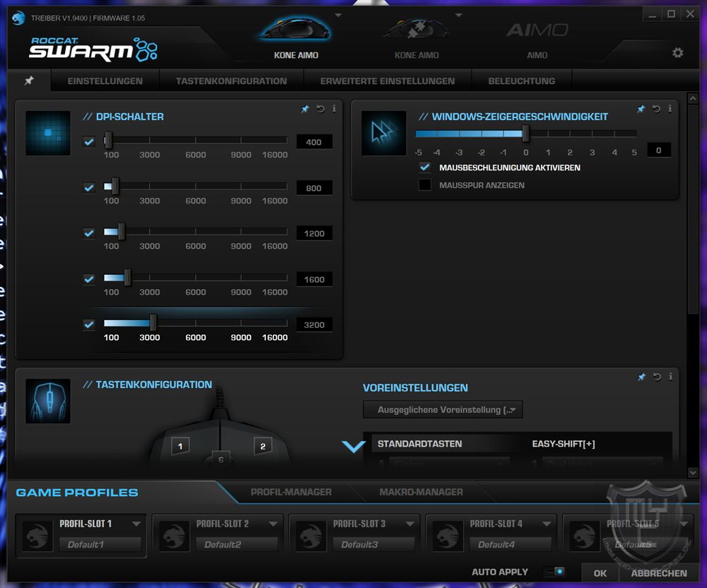Click the pointer speed cursor icon
Screen dimensions: 707x588
click(x=384, y=133)
